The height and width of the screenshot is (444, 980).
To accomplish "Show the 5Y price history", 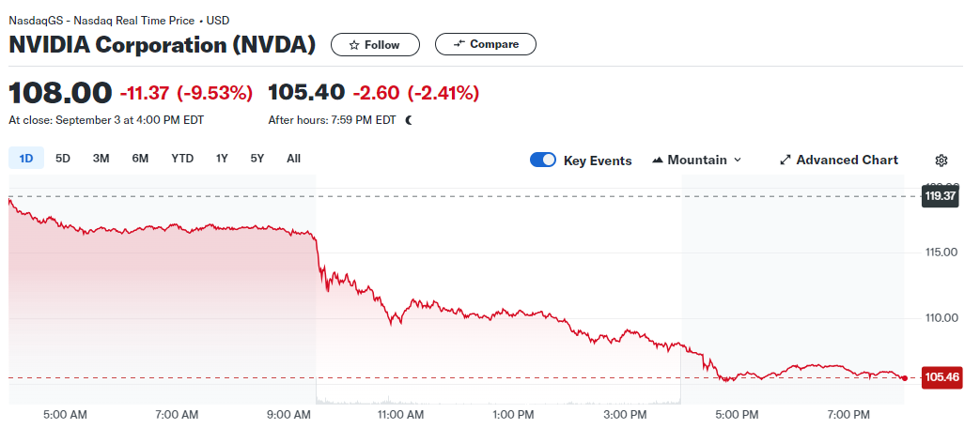I will tap(257, 159).
